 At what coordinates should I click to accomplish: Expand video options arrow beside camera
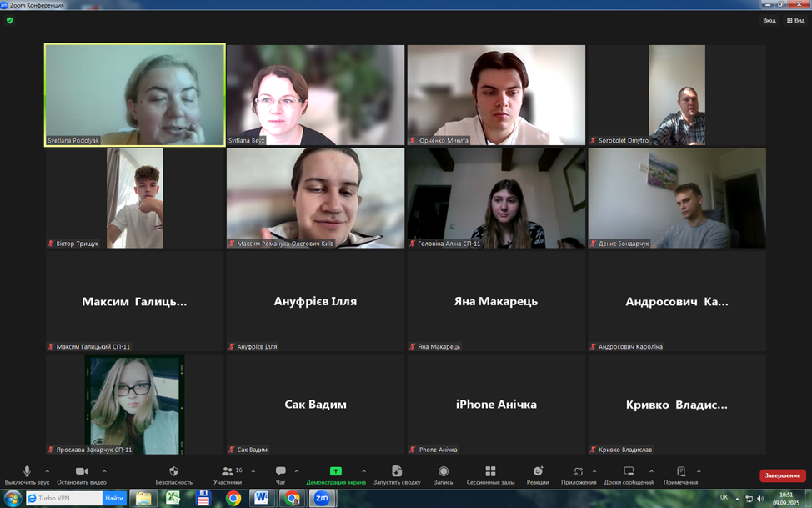(104, 471)
